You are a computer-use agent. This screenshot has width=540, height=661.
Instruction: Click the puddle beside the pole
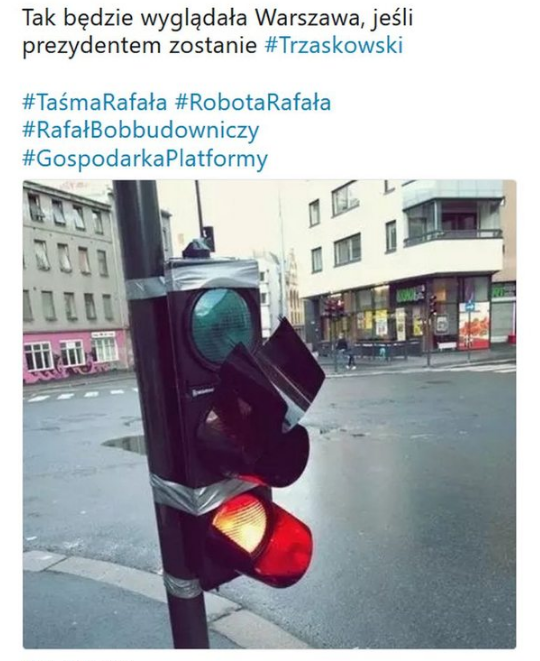pos(126,443)
